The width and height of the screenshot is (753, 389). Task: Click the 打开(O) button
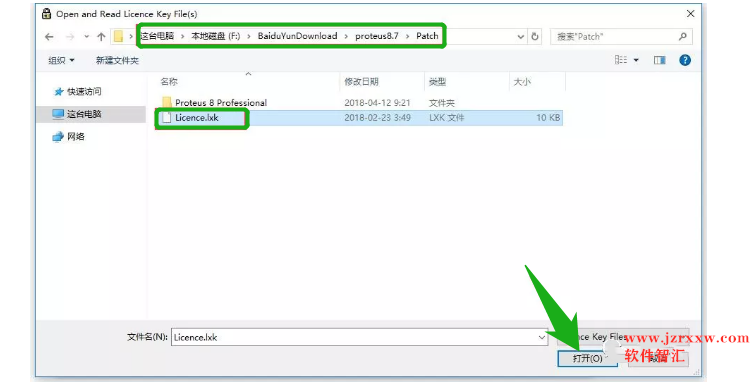pos(587,358)
